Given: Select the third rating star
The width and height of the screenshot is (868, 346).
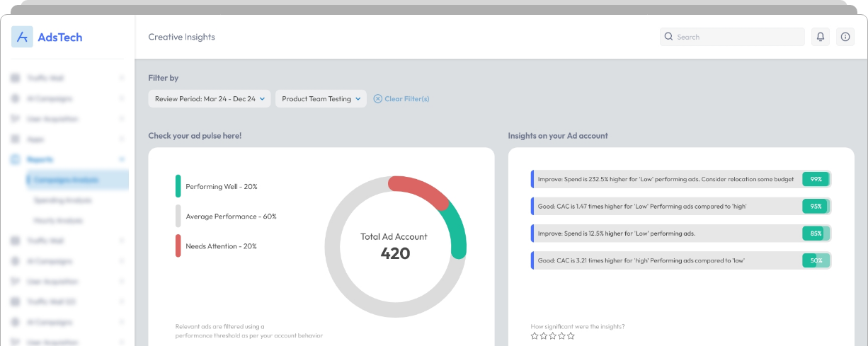Looking at the screenshot, I should pos(553,336).
